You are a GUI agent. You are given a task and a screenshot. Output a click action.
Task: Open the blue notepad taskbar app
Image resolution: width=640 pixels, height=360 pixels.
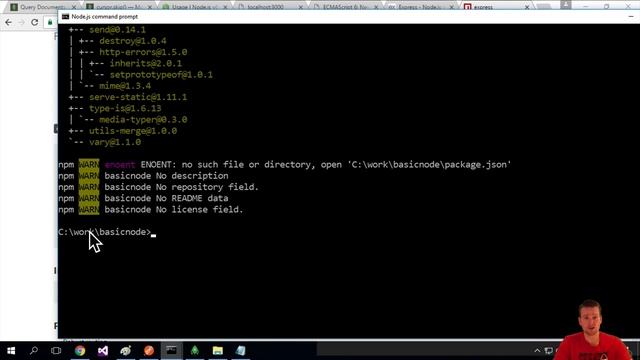point(240,351)
